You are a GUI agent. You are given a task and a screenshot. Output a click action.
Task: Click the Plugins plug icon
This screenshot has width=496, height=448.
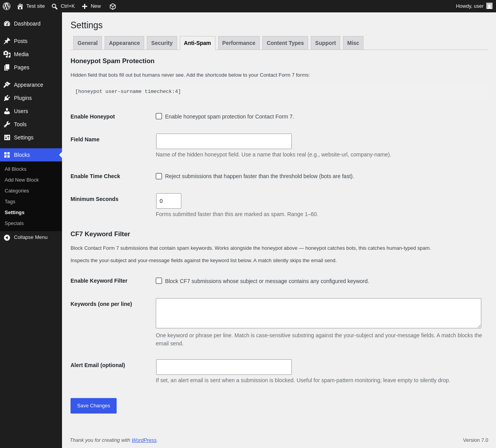7,98
